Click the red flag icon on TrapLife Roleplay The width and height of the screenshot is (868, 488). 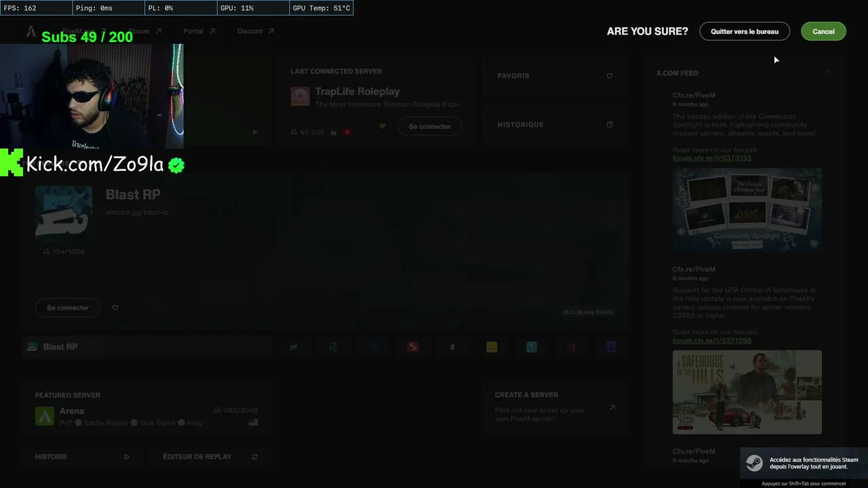coord(347,132)
